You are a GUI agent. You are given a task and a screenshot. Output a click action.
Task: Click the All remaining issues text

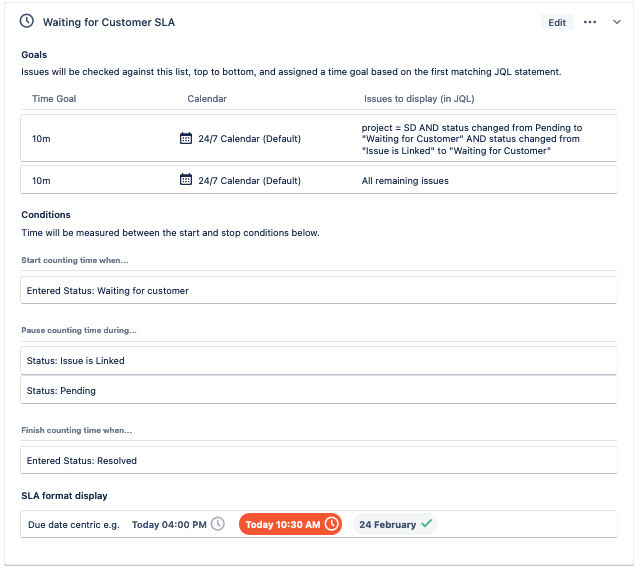pos(405,181)
